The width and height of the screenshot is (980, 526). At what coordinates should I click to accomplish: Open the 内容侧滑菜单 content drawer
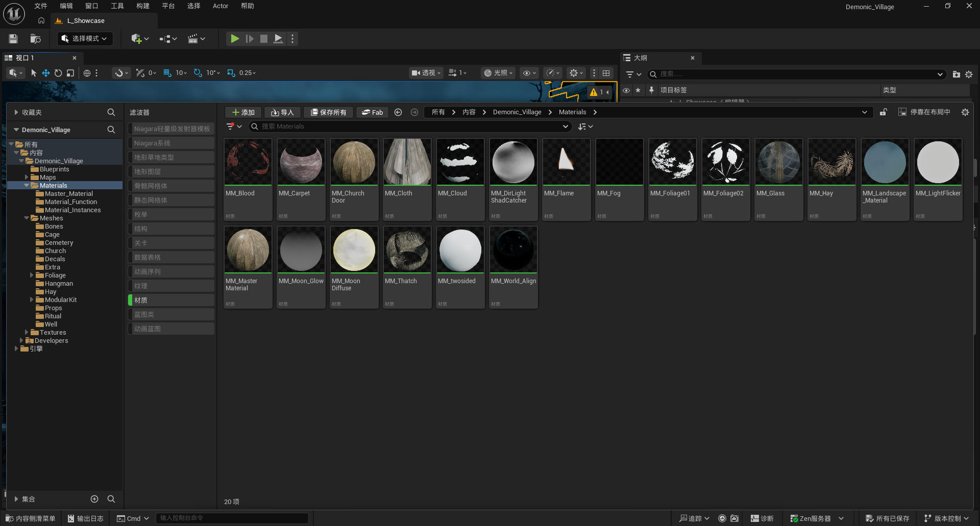pos(30,518)
